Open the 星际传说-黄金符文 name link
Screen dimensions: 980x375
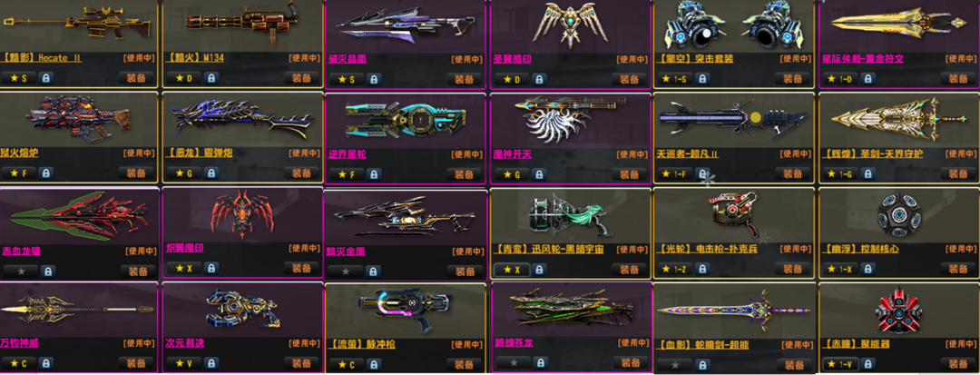tap(862, 59)
